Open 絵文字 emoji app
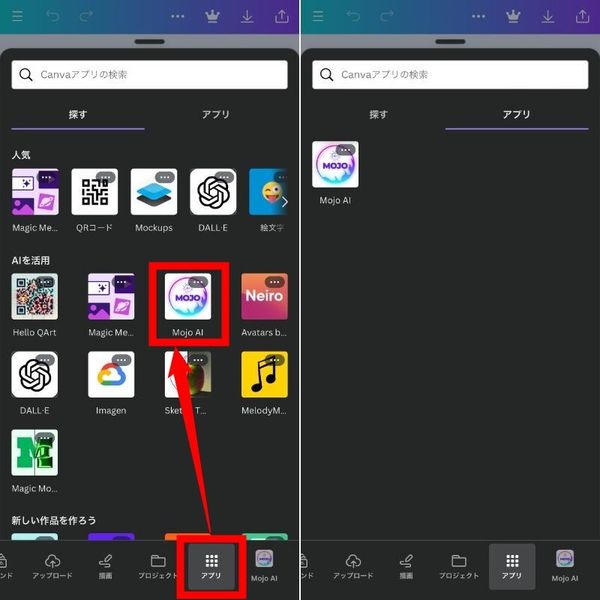The image size is (600, 600). coord(268,192)
